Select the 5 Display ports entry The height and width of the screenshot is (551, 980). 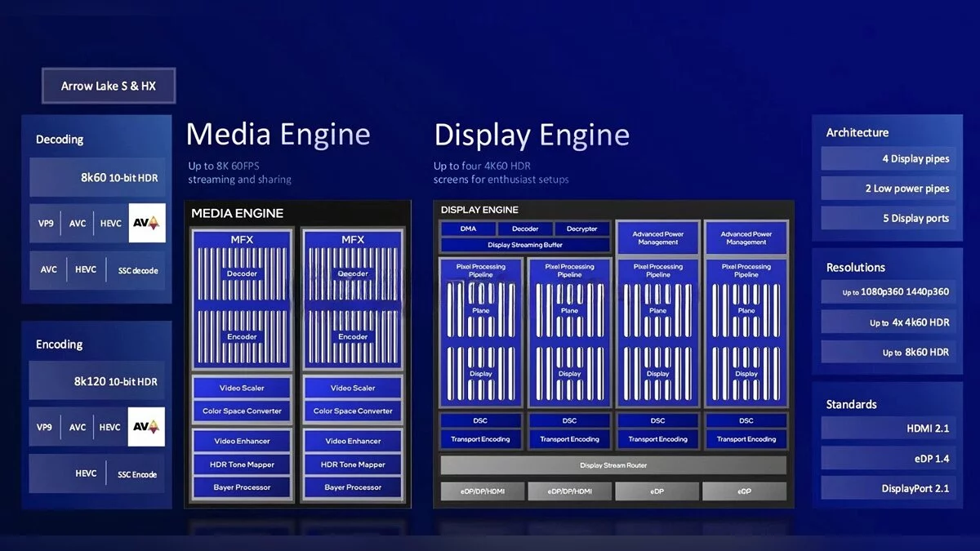[x=888, y=218]
